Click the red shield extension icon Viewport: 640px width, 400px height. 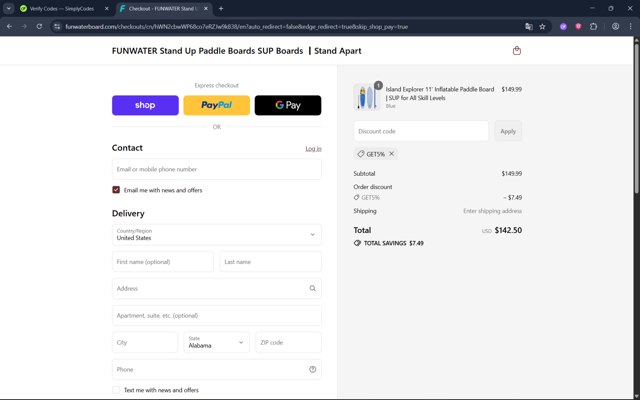[x=578, y=27]
